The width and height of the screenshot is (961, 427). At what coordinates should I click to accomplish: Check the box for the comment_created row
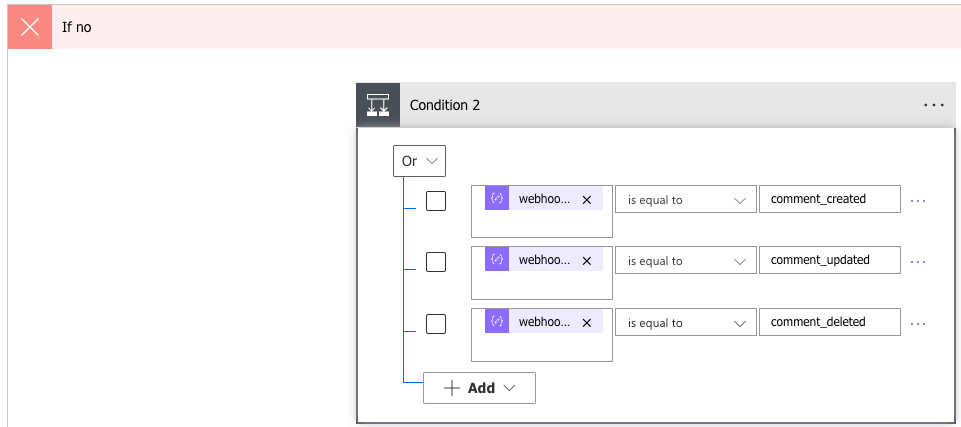436,201
